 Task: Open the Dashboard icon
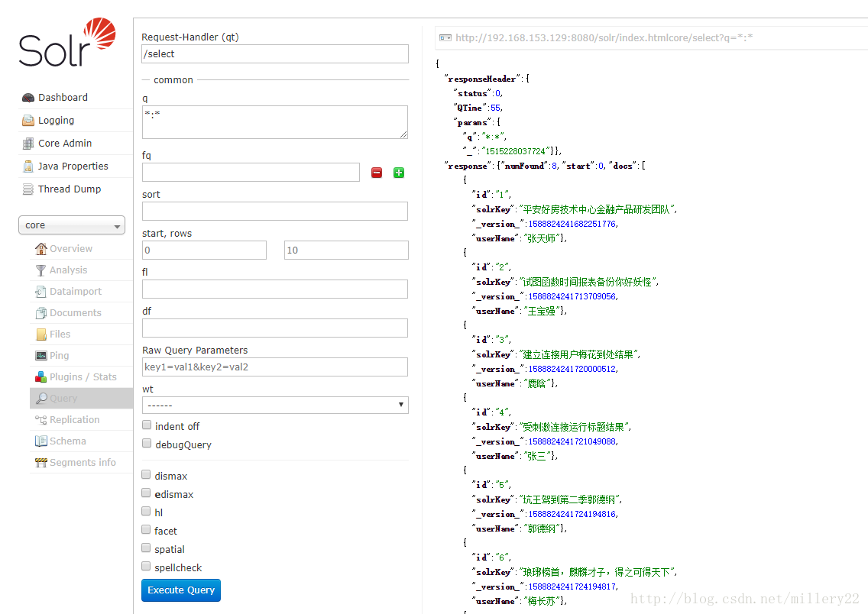(28, 98)
